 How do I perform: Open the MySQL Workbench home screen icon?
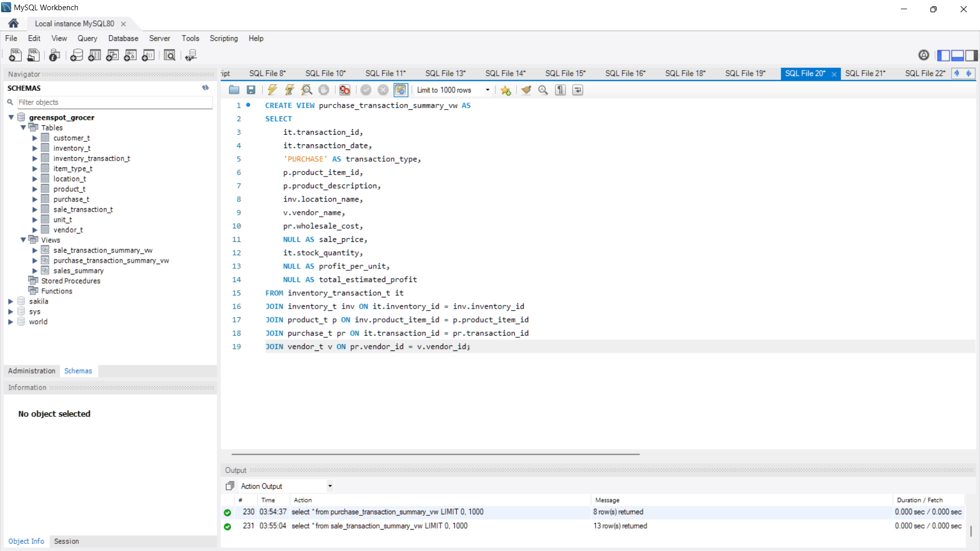point(14,23)
